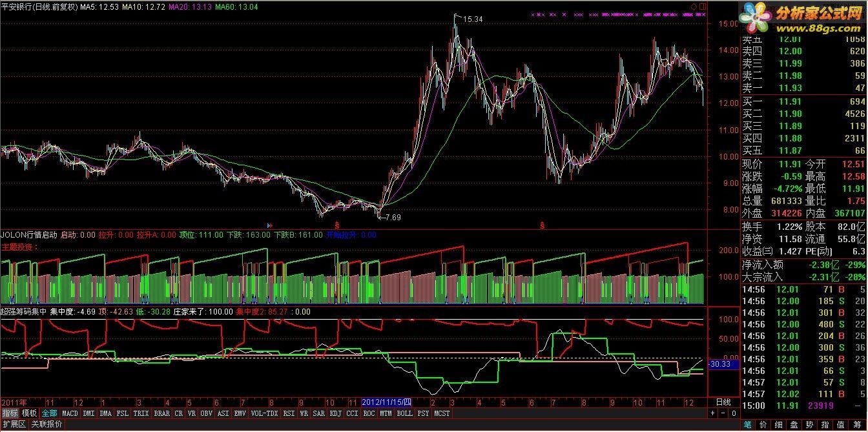This screenshot has width=868, height=432.
Task: Click the 净流入额 value row
Action: click(x=803, y=265)
